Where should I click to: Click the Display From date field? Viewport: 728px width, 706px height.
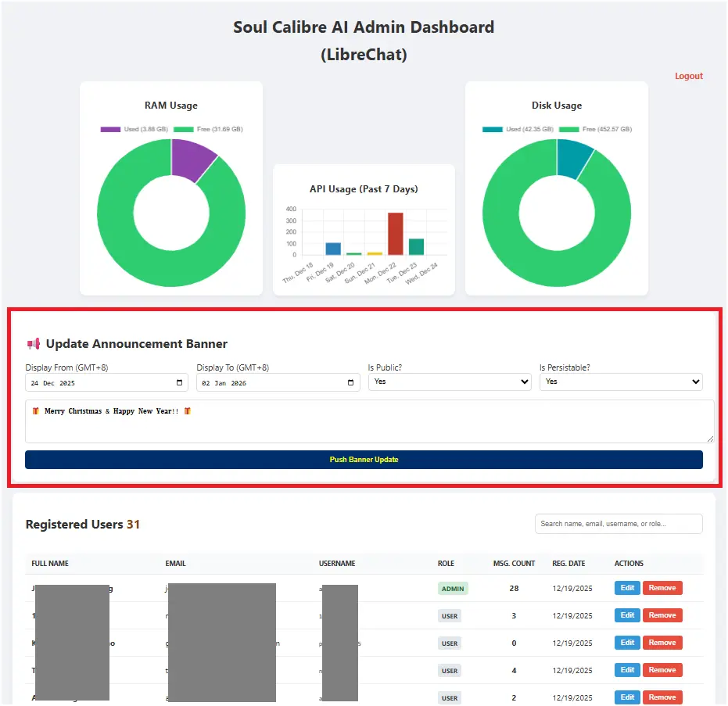107,382
